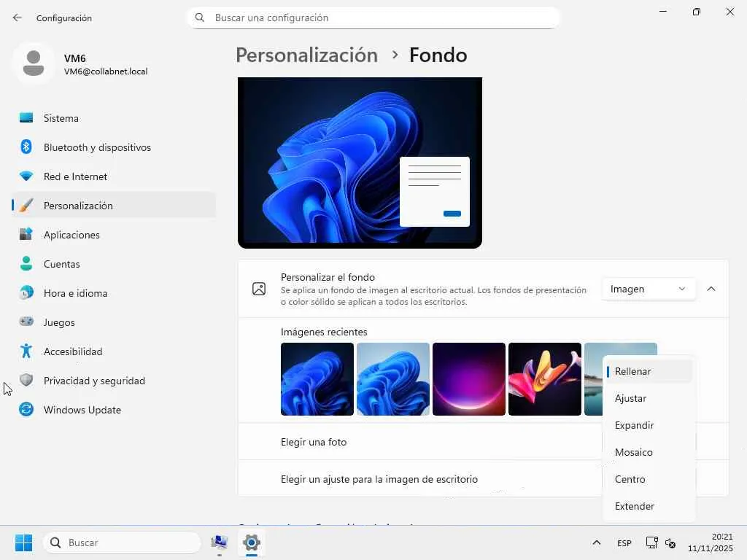Click the Settings gear in taskbar
This screenshot has height=560, width=747.
pyautogui.click(x=252, y=542)
